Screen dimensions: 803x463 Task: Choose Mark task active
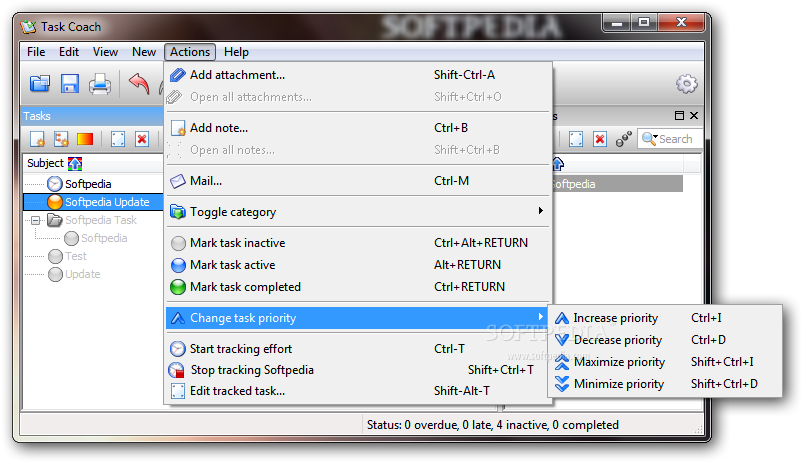(x=358, y=265)
